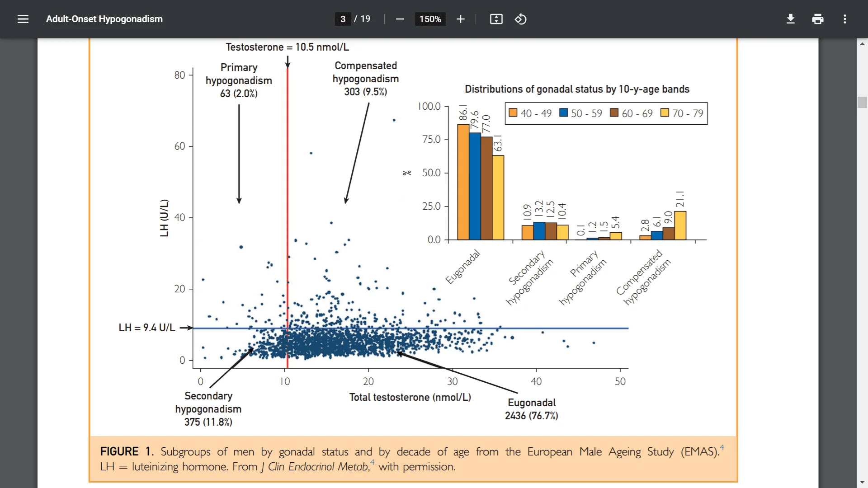Click the 'LH = 9.4 U/L' label

(147, 328)
